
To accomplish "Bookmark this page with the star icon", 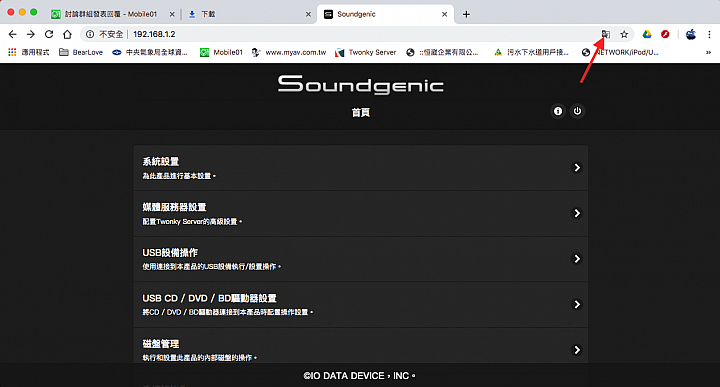I will click(624, 34).
